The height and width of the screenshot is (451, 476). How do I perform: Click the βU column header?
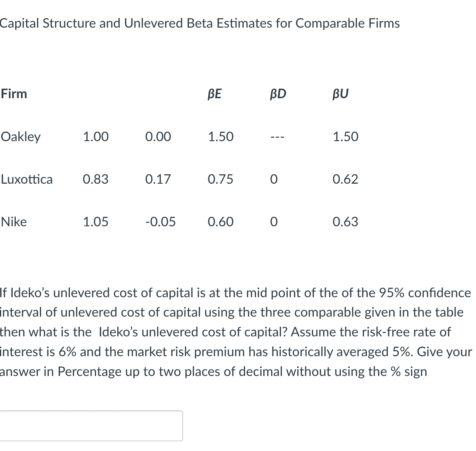point(340,94)
